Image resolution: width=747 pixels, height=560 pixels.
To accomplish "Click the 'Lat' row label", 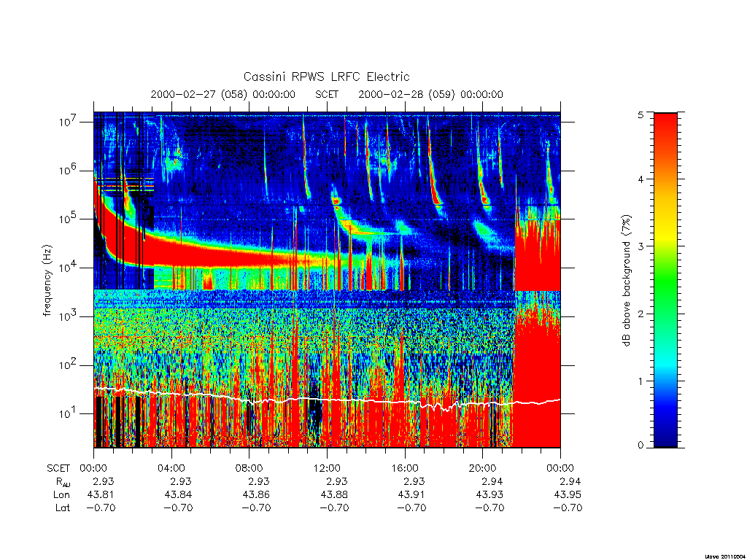I will (x=63, y=507).
